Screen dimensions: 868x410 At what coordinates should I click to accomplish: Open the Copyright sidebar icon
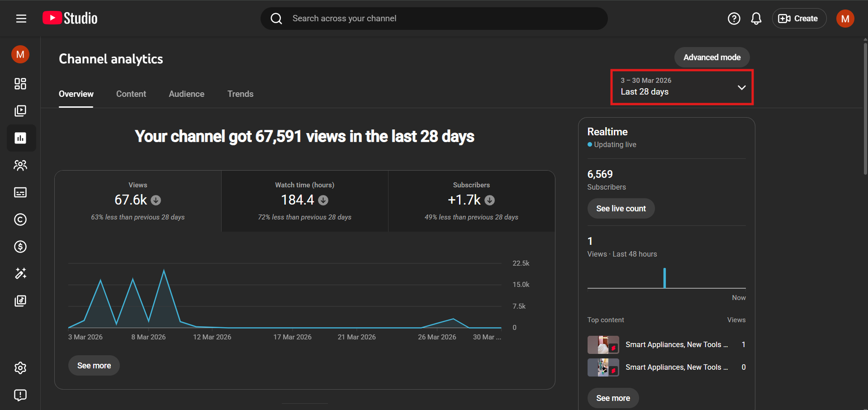point(20,219)
